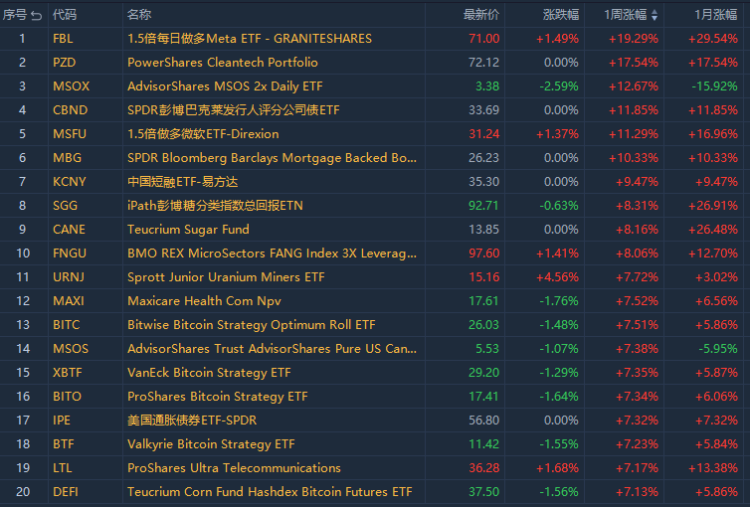Select ticker code KCNY

point(69,182)
